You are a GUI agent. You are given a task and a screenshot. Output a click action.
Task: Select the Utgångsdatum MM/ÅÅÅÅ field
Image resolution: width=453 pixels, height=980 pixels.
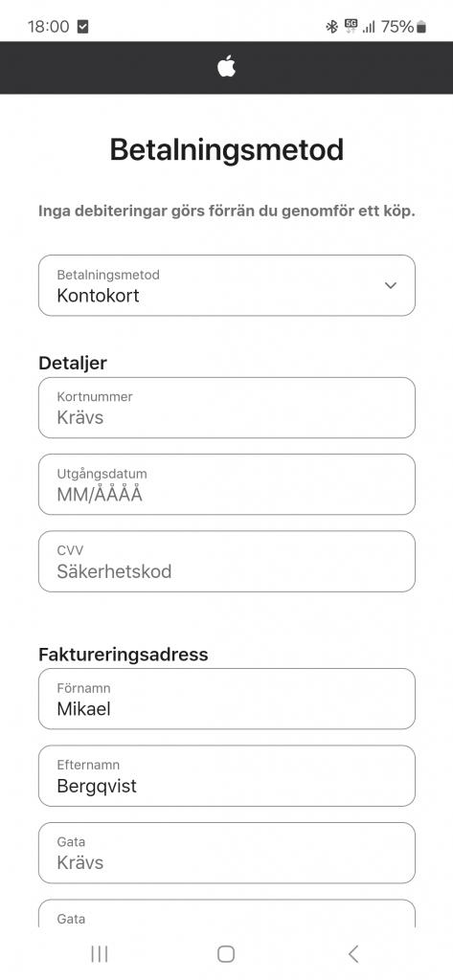coord(226,484)
